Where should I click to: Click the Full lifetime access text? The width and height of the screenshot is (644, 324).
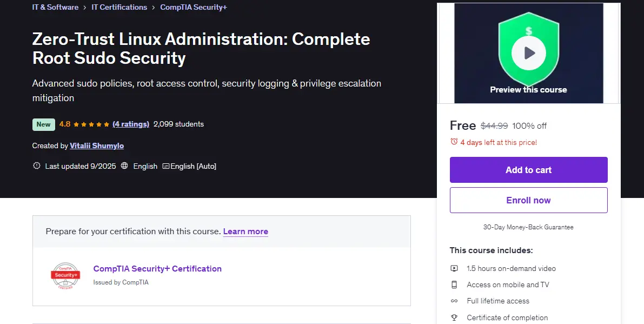(x=498, y=301)
